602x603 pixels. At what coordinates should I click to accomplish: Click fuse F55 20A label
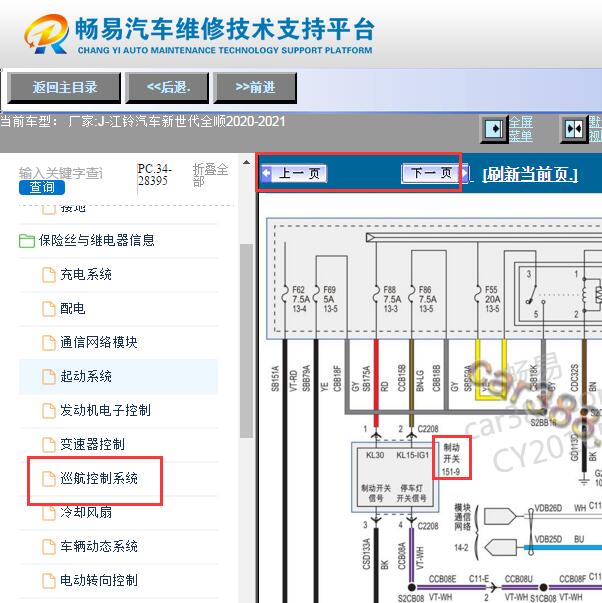(493, 299)
